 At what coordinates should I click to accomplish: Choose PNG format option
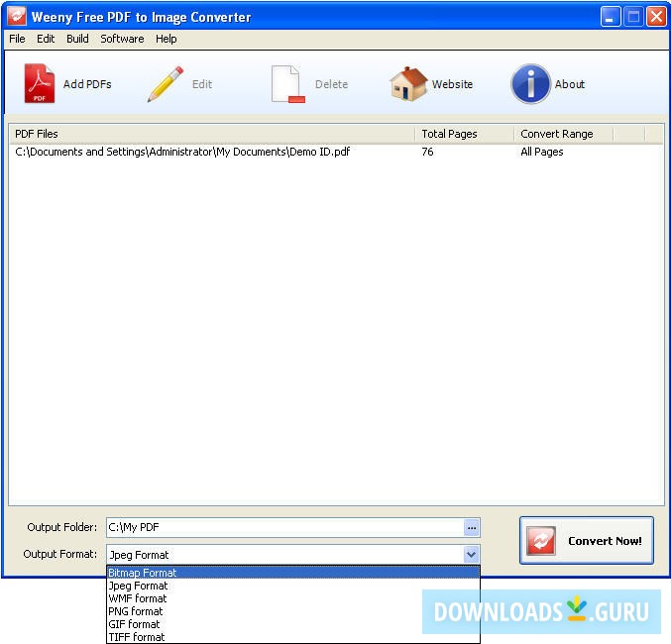[293, 611]
